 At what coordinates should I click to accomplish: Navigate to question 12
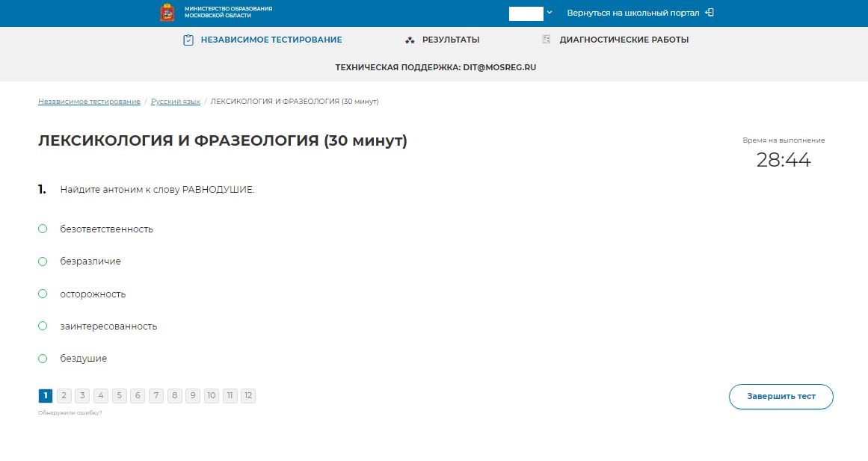pos(248,396)
